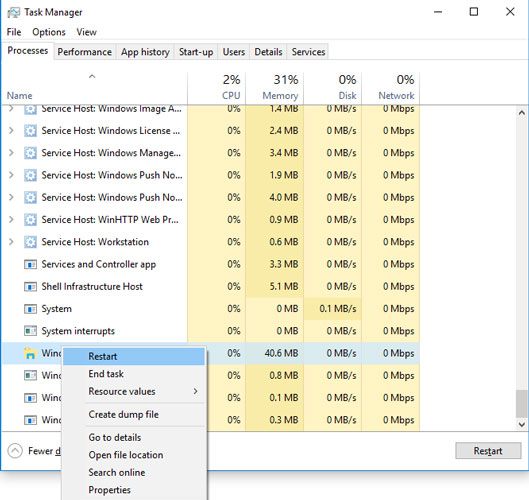Select the Processes tab
This screenshot has height=500, width=529.
pyautogui.click(x=28, y=51)
